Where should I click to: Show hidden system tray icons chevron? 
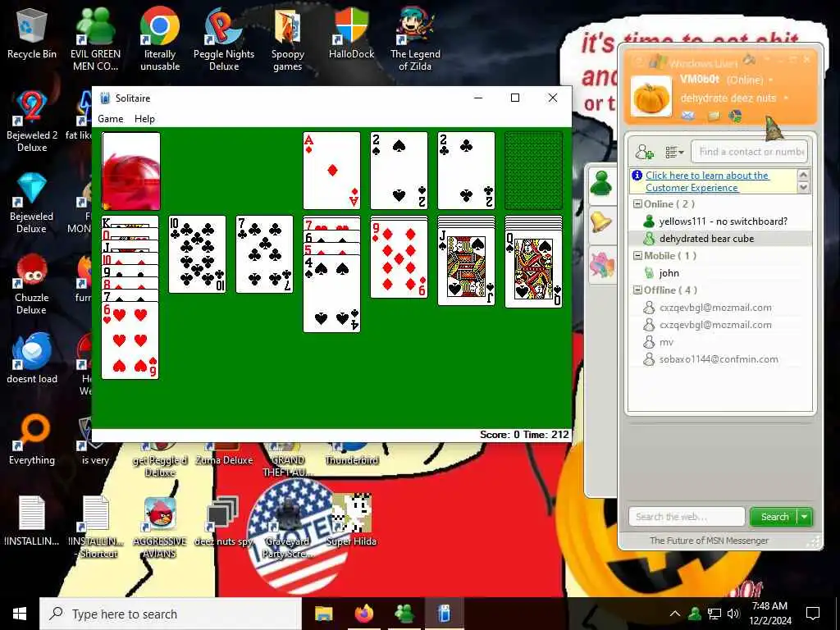click(x=674, y=614)
